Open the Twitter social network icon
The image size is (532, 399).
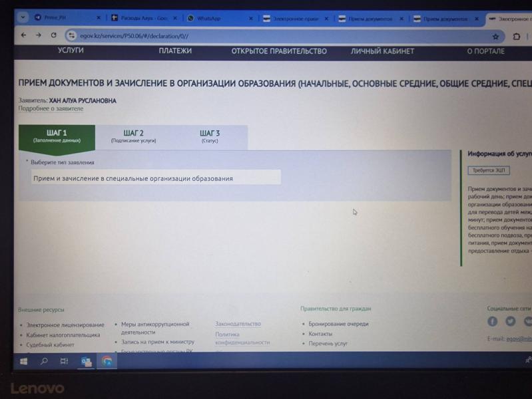pos(510,321)
